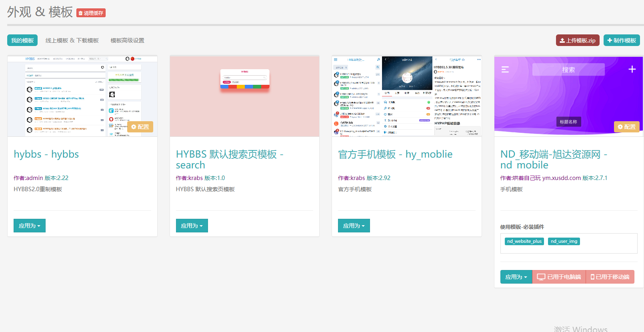Click gear icon on nd_mobile 配置 button
The width and height of the screenshot is (644, 332).
coord(620,127)
